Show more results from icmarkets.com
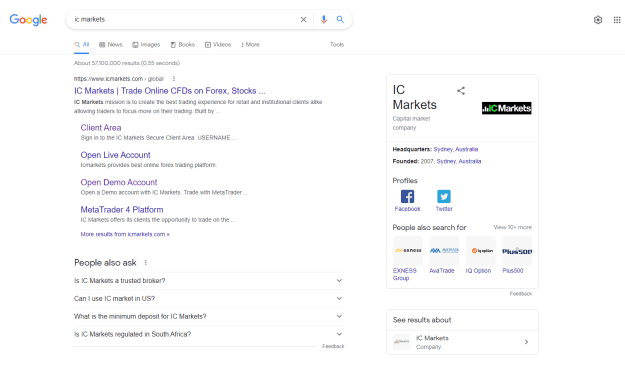 [x=125, y=234]
